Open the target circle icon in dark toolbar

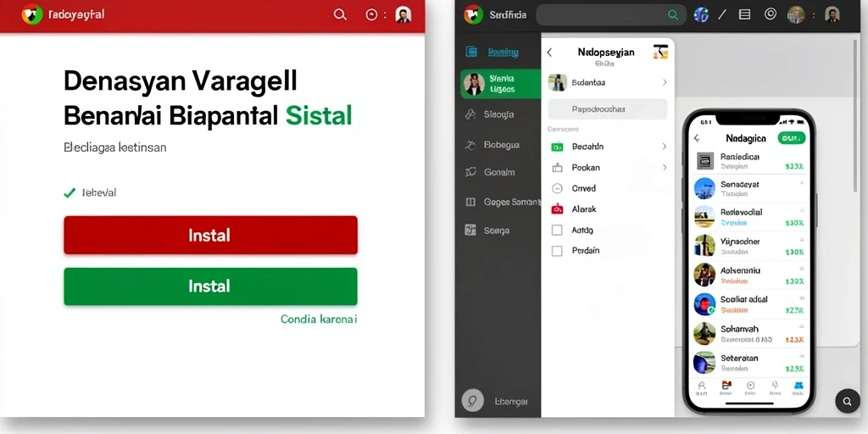(770, 14)
